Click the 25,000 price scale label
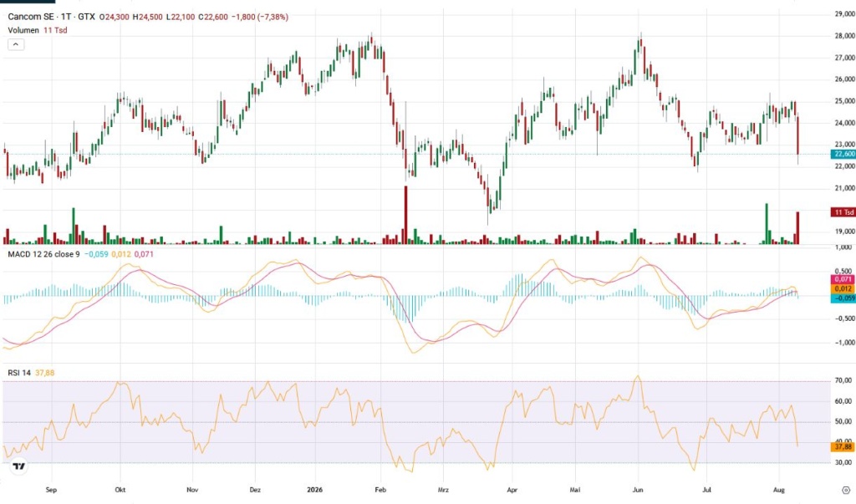This screenshot has width=856, height=504. (844, 101)
